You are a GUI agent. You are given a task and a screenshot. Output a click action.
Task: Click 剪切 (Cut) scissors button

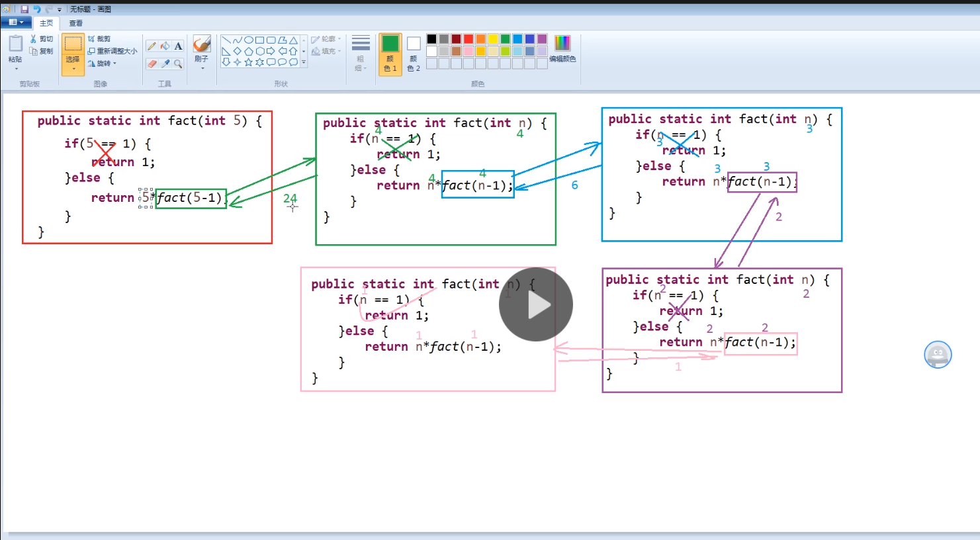(x=41, y=39)
